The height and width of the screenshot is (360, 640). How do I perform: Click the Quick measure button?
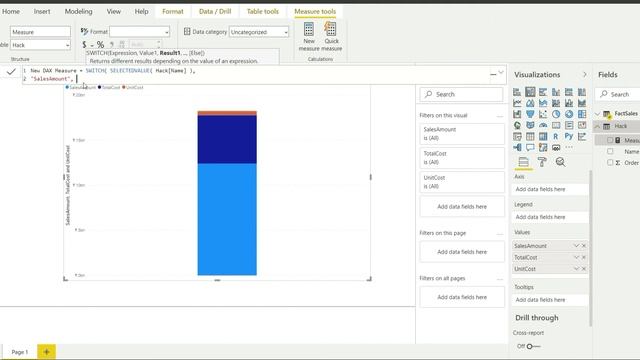[x=331, y=37]
